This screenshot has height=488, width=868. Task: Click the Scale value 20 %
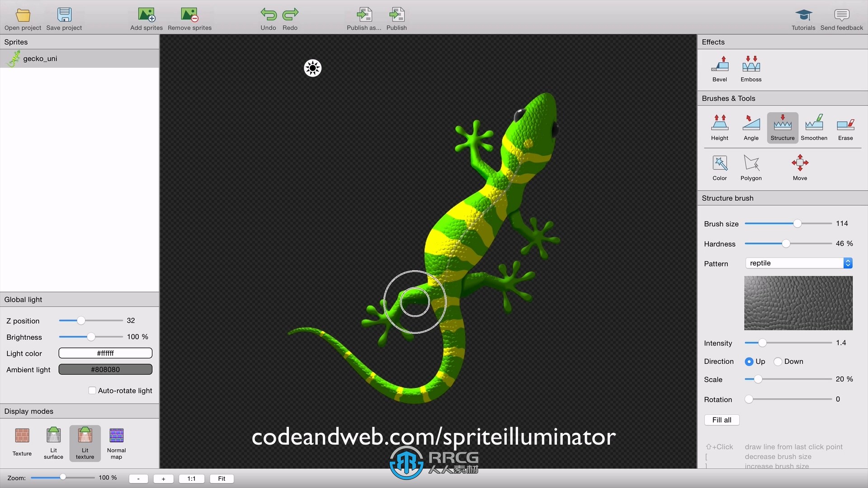click(x=844, y=379)
